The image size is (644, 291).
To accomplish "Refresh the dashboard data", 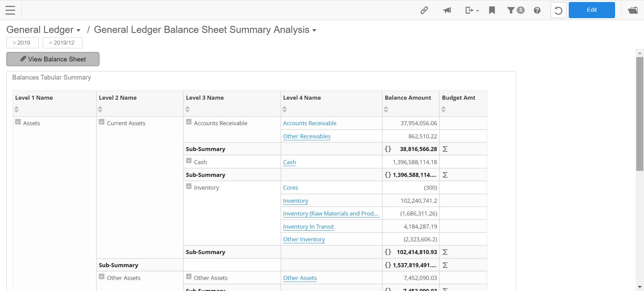I will (x=558, y=10).
